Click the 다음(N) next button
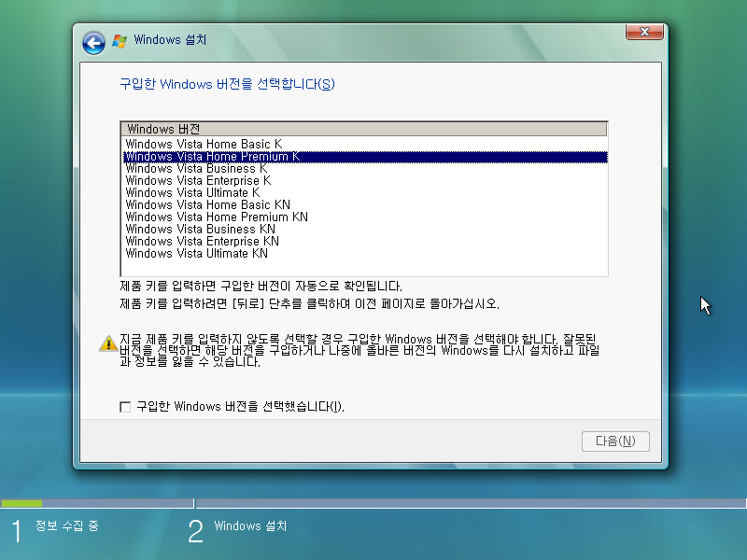Viewport: 747px width, 560px height. pos(615,441)
